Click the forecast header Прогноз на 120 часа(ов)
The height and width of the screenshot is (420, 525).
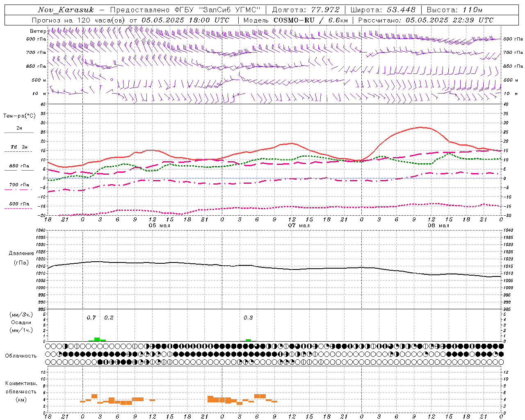[x=79, y=20]
